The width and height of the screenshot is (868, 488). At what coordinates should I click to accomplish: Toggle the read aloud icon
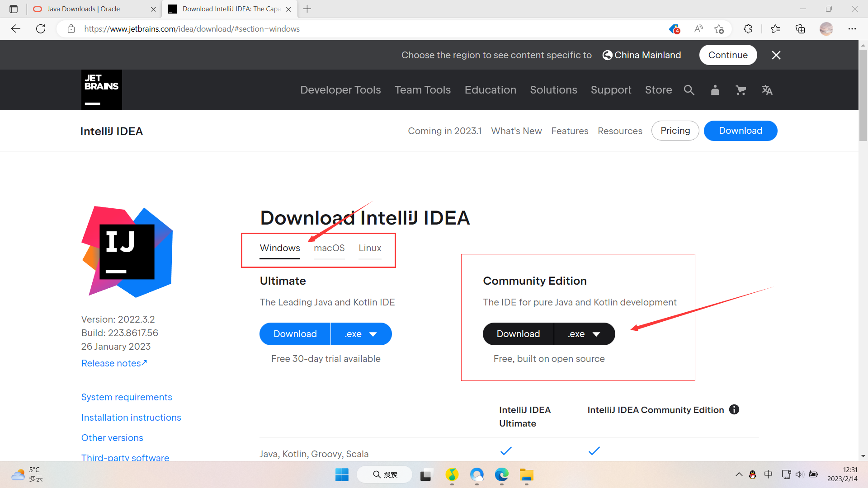pyautogui.click(x=698, y=29)
